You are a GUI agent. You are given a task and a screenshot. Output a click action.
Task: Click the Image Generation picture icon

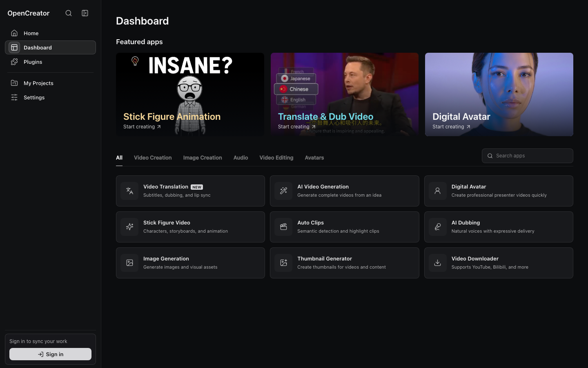click(129, 263)
